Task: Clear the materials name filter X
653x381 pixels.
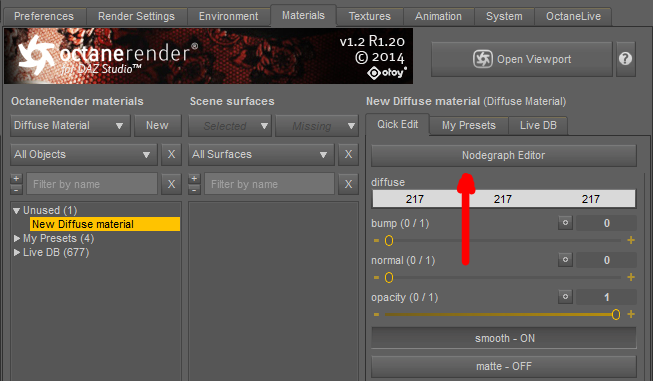Action: click(x=171, y=184)
